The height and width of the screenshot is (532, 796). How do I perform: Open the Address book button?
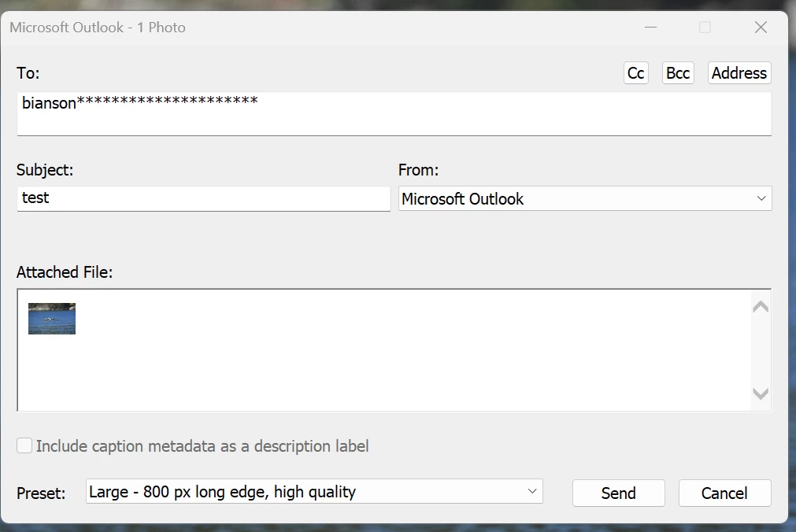tap(739, 73)
